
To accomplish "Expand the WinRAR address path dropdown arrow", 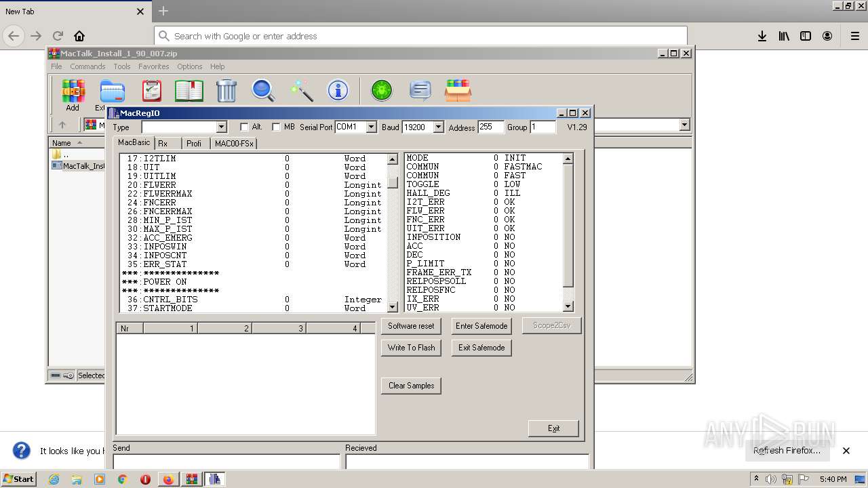I will tap(684, 125).
